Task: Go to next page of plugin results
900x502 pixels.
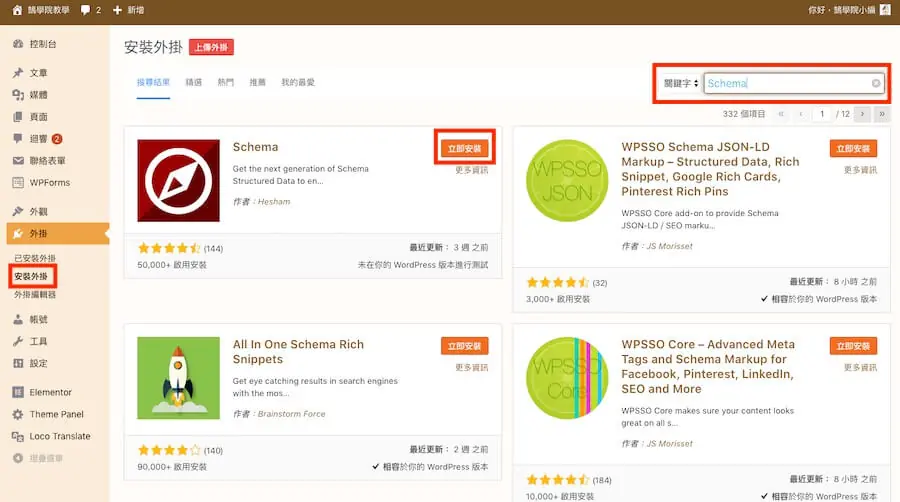Action: [x=862, y=114]
